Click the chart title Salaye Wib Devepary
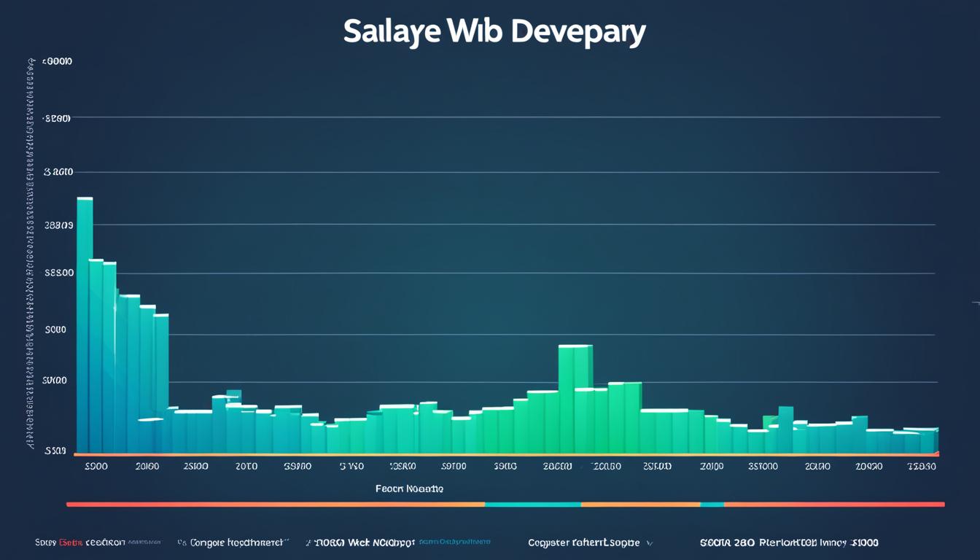This screenshot has height=560, width=980. pyautogui.click(x=494, y=33)
